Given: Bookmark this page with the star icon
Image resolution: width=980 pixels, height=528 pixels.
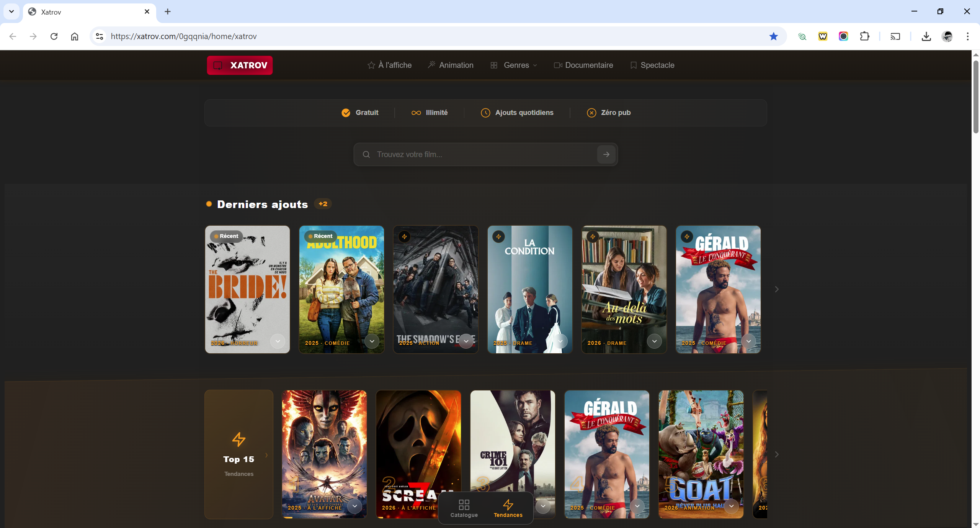Looking at the screenshot, I should click(773, 36).
